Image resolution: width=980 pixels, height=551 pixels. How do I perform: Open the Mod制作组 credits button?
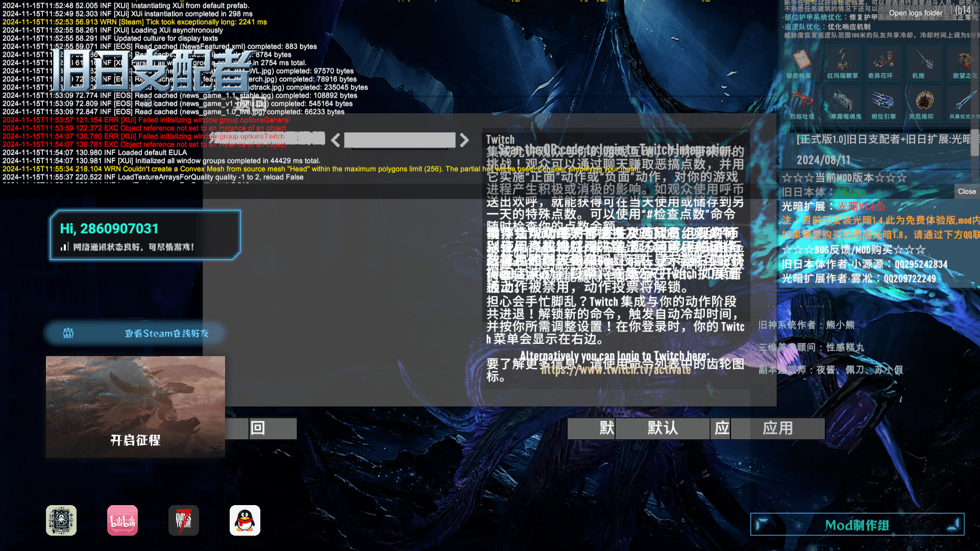[x=857, y=524]
